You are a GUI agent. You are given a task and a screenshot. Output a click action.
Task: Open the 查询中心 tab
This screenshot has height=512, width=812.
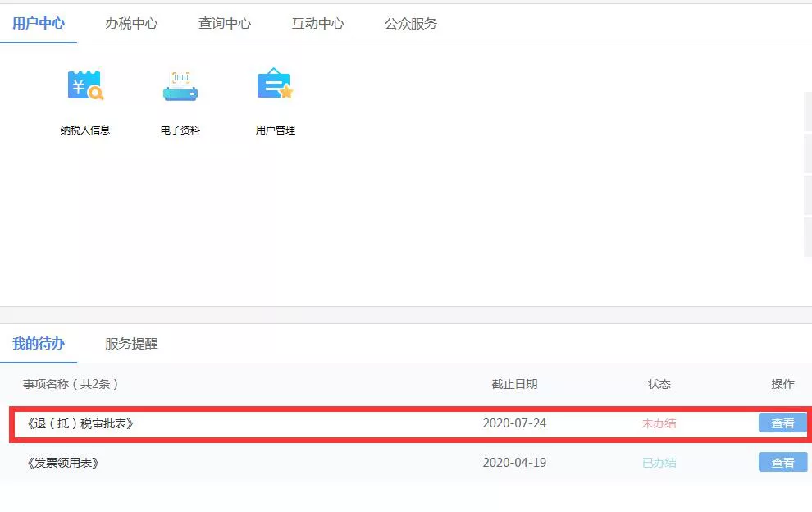click(225, 23)
